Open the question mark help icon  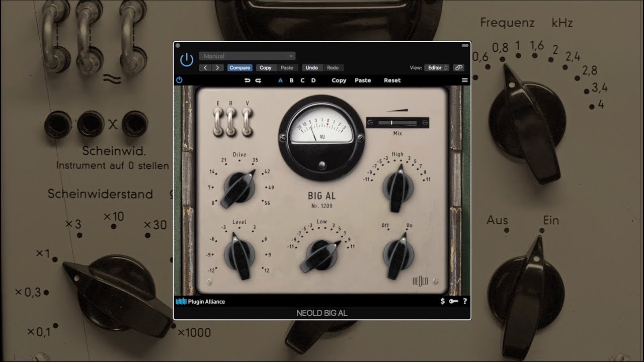pos(465,301)
